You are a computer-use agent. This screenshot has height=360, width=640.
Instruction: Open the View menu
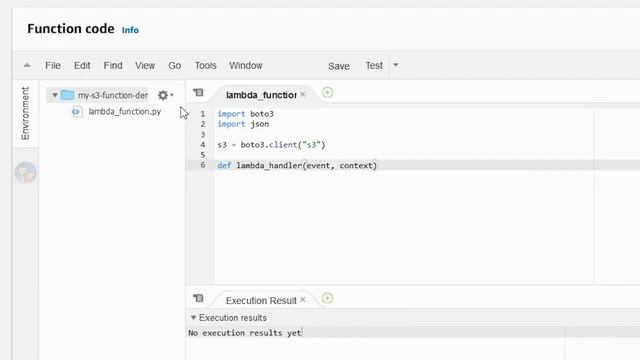145,66
